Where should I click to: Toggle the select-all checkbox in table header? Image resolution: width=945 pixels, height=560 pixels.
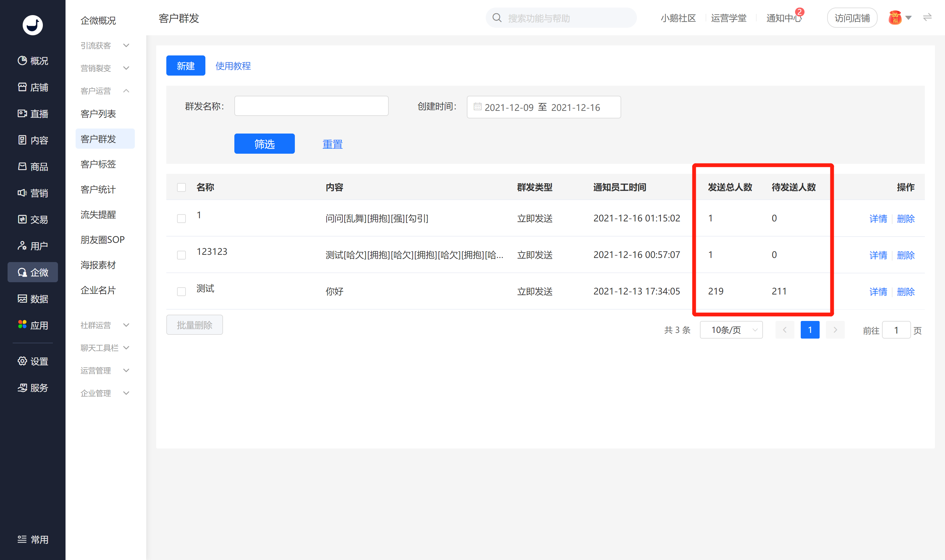tap(181, 187)
